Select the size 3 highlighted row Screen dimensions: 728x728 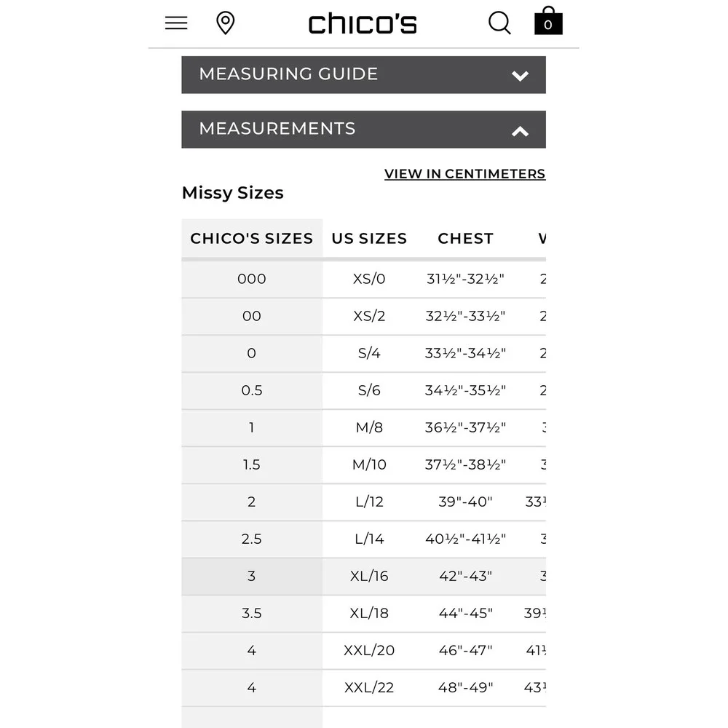pyautogui.click(x=363, y=576)
